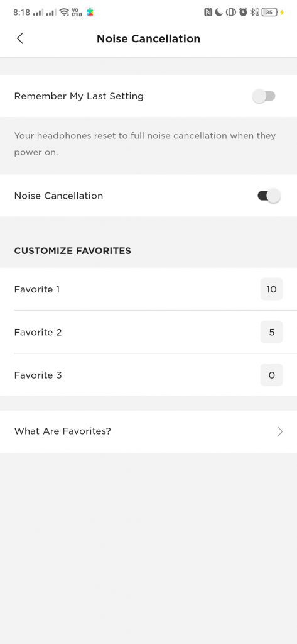Enable the Remember My Last Setting switch

(x=264, y=96)
